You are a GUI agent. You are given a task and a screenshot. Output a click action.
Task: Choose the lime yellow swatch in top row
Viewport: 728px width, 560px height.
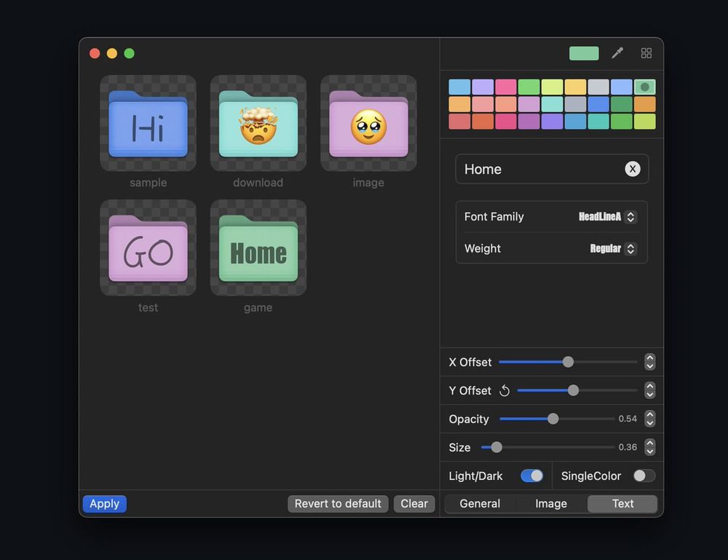pos(552,87)
